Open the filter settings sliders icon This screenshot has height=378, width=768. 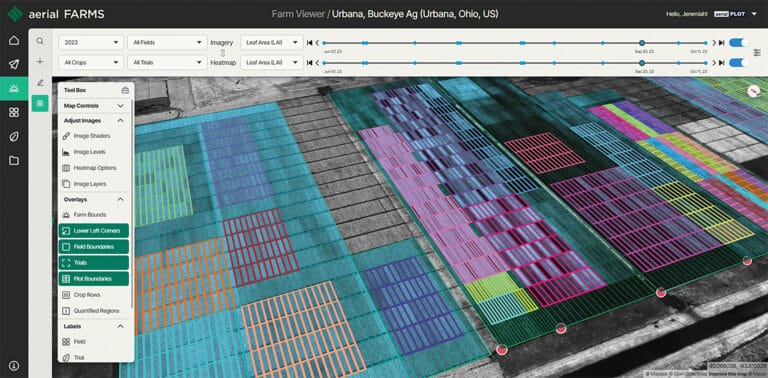point(757,52)
